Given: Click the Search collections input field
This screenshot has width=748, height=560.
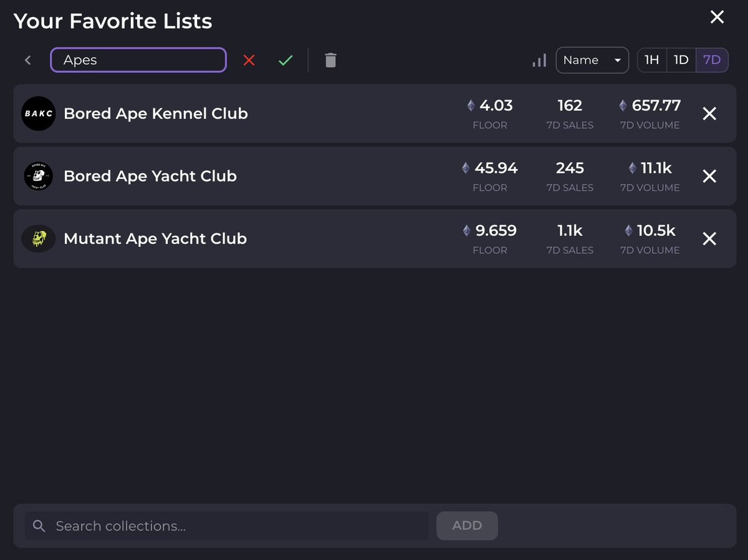Looking at the screenshot, I should pyautogui.click(x=227, y=526).
